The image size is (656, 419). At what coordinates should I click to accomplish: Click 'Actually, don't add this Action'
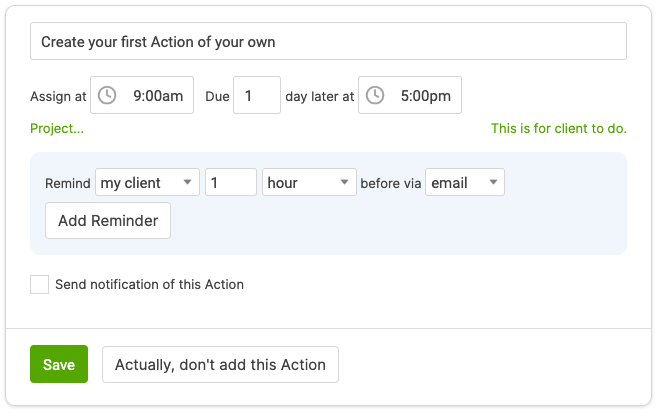(220, 365)
